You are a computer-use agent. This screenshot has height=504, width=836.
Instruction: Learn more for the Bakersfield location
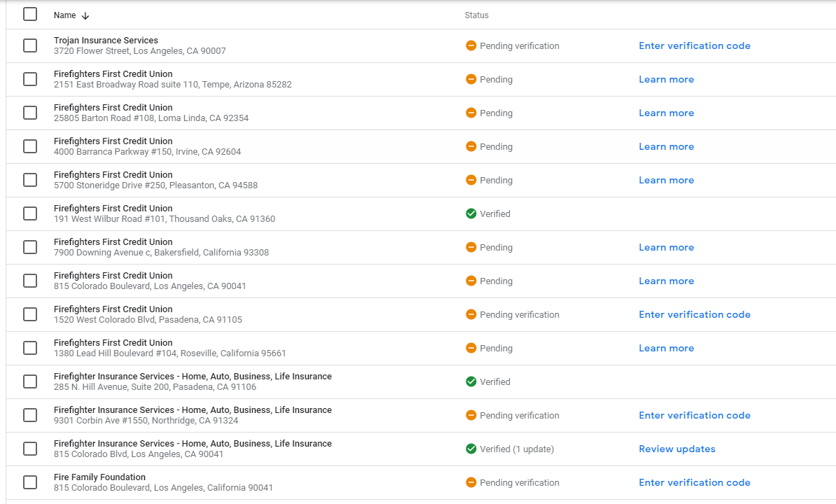pyautogui.click(x=666, y=247)
